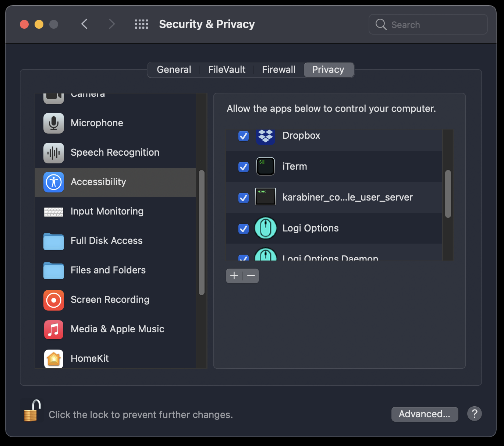Disable karabiner_co...le_user_server access
Image resolution: width=504 pixels, height=446 pixels.
click(243, 198)
